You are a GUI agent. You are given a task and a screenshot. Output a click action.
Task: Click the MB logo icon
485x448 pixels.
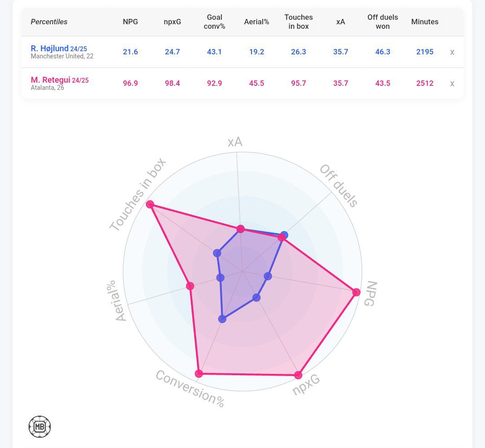pos(40,426)
